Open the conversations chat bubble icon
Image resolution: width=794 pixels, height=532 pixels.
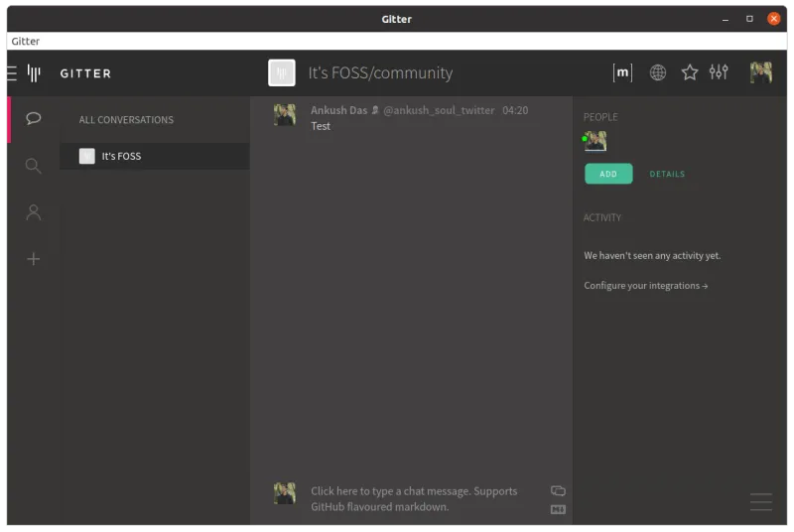[34, 119]
